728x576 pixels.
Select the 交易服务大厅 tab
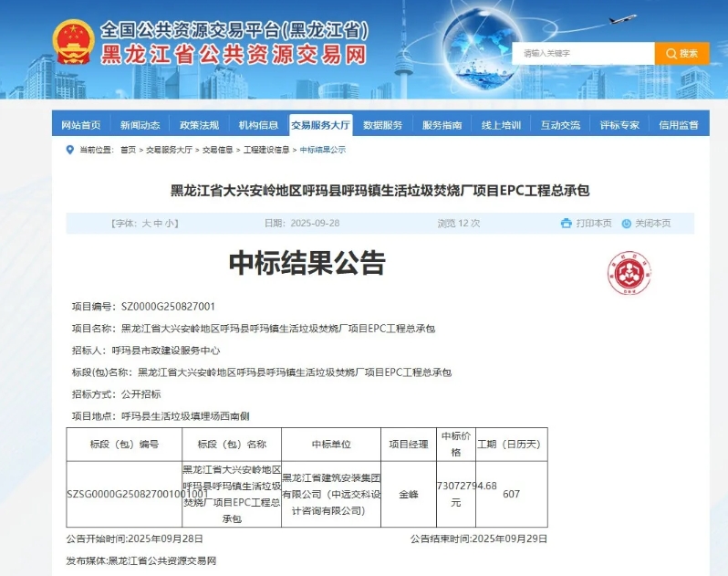320,125
